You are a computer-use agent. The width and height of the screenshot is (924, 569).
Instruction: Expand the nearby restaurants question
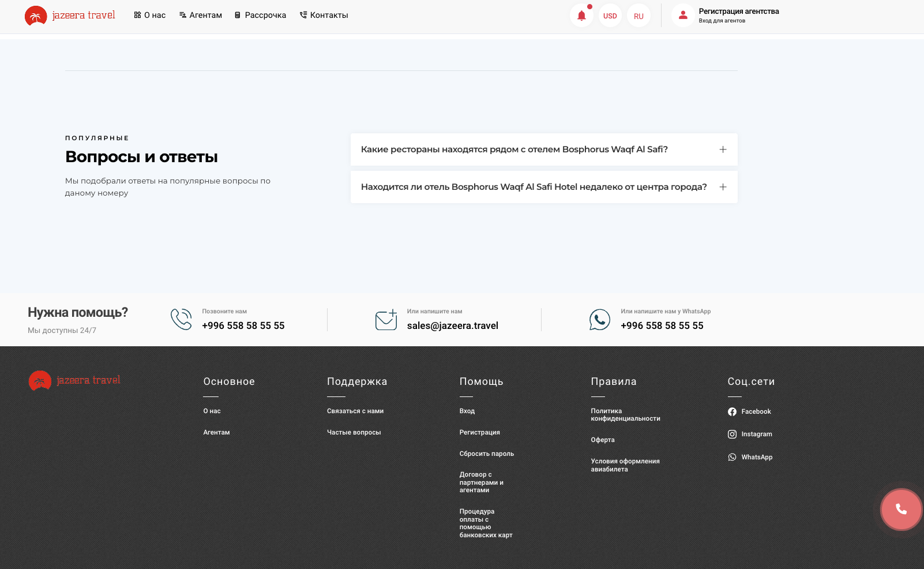coord(543,149)
